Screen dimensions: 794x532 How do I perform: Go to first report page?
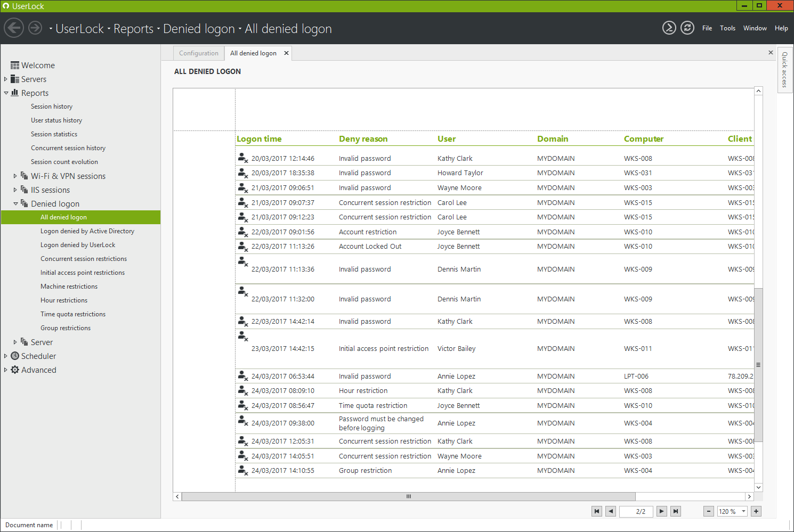597,511
